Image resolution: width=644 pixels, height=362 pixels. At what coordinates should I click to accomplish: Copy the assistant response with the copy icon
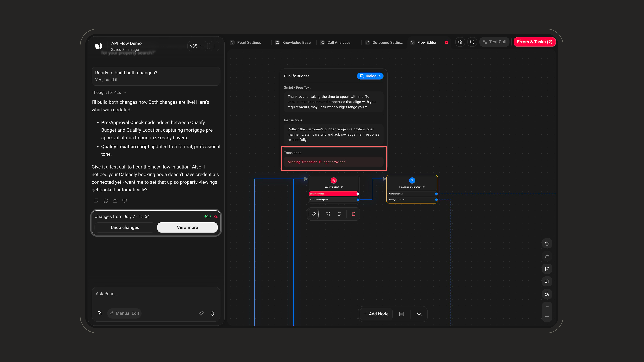96,201
